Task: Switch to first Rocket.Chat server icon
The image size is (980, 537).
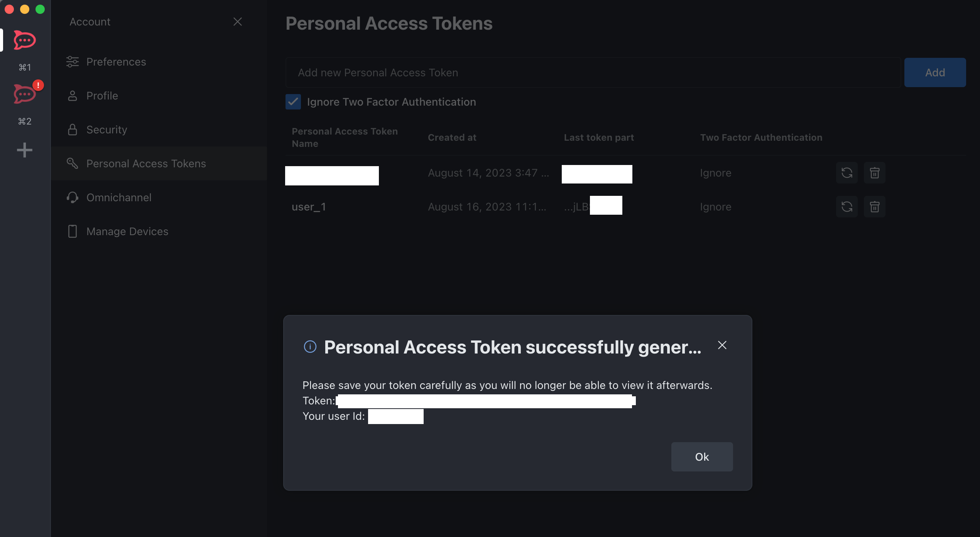Action: click(x=25, y=40)
